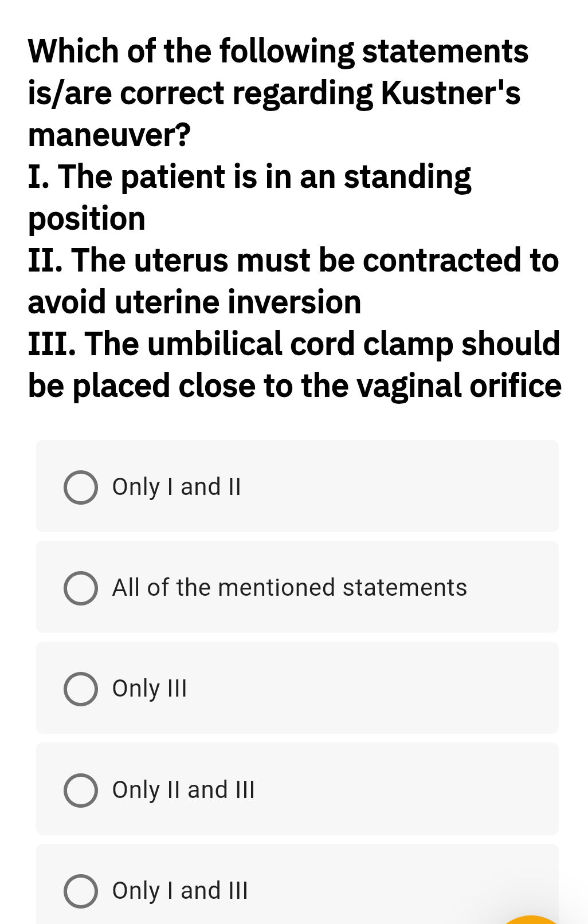Click statement II about uterine inversion
This screenshot has height=924, width=588.
pyautogui.click(x=293, y=281)
